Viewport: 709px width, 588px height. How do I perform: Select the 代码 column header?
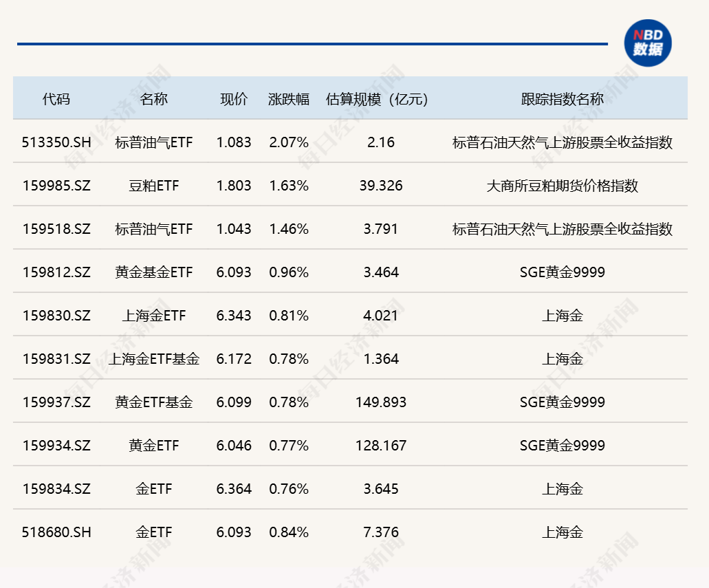(x=56, y=99)
